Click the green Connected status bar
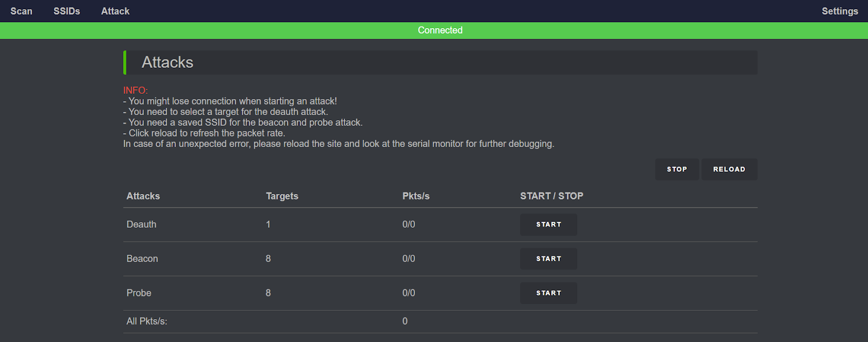 coord(440,30)
